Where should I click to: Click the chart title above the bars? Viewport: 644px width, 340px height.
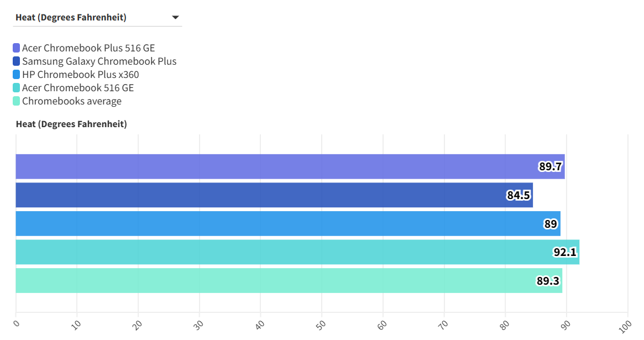(71, 124)
